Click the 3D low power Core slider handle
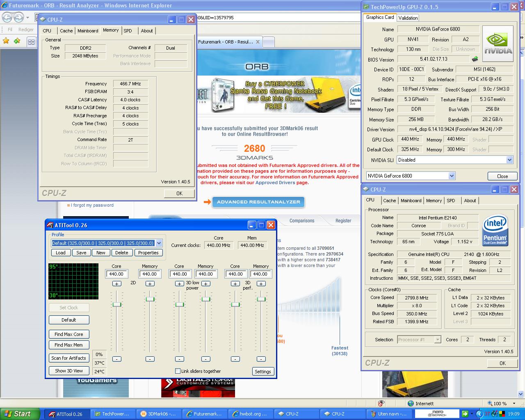This screenshot has width=525, height=420. pyautogui.click(x=180, y=304)
